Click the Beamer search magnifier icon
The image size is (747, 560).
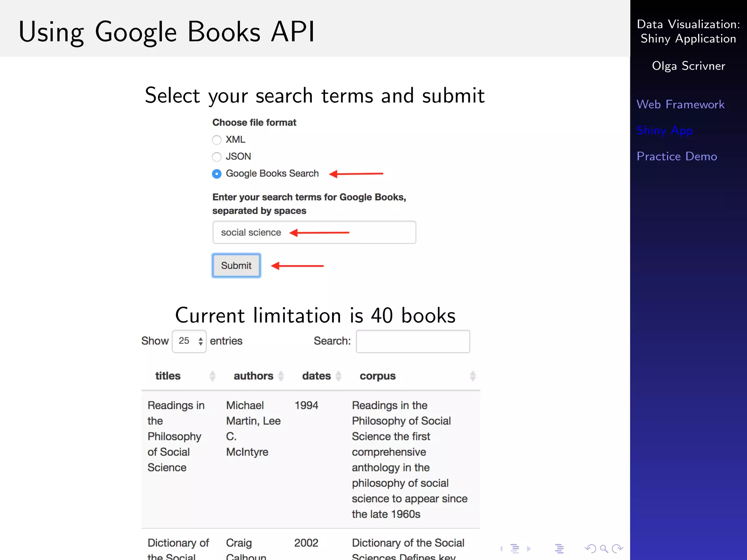coord(604,549)
